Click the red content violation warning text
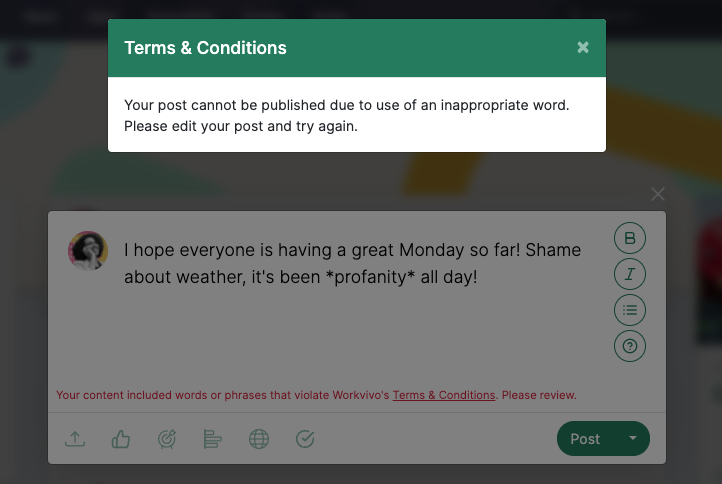This screenshot has width=722, height=484. click(x=316, y=395)
